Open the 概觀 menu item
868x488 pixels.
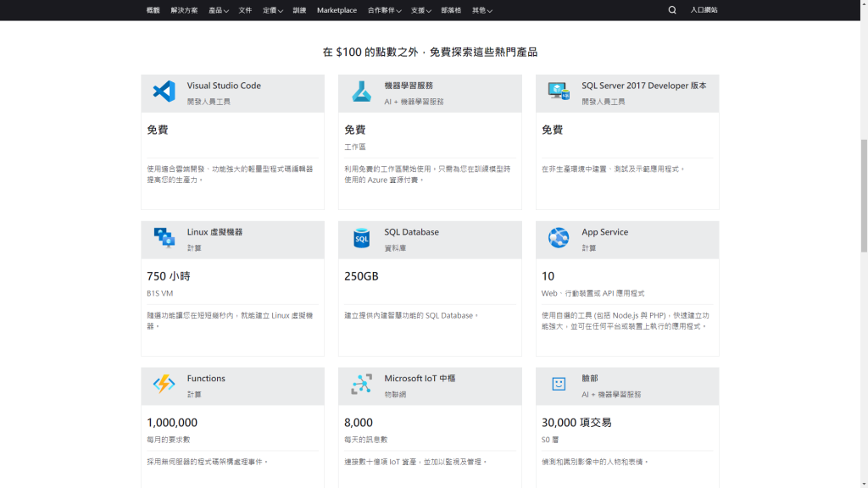coord(153,10)
